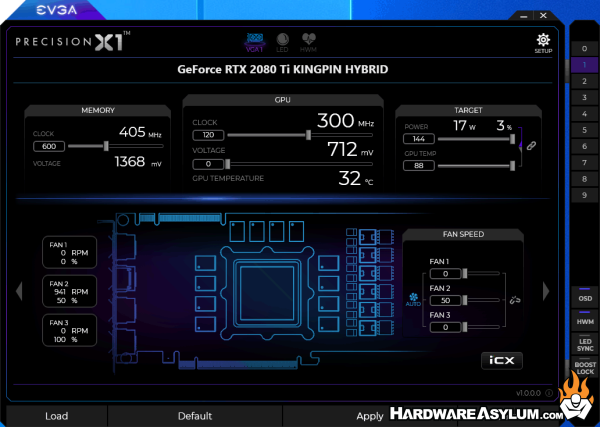
Task: Toggle the fan Auto icon
Action: 413,300
